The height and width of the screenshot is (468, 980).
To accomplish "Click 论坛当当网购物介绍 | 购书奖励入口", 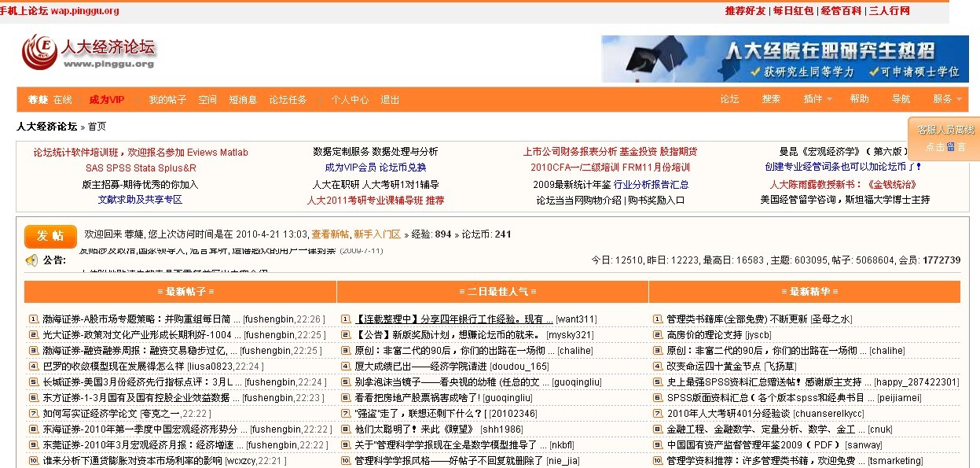I will [611, 201].
